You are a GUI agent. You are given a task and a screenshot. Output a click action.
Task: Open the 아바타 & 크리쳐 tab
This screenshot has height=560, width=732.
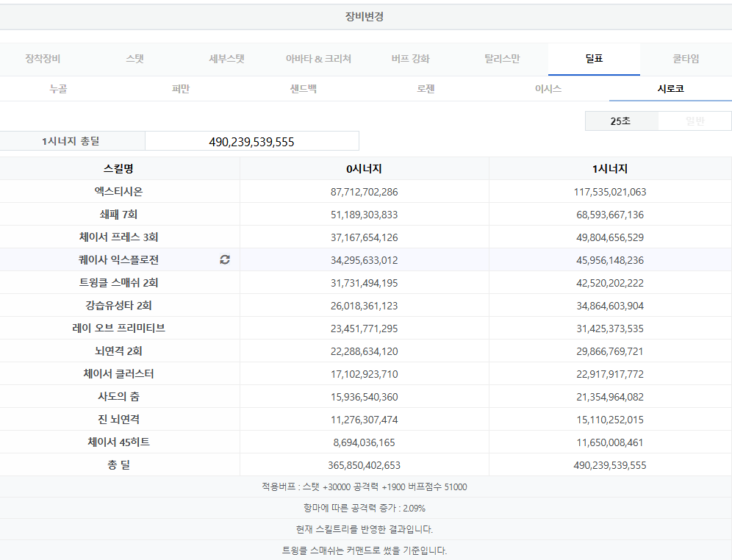pyautogui.click(x=318, y=59)
